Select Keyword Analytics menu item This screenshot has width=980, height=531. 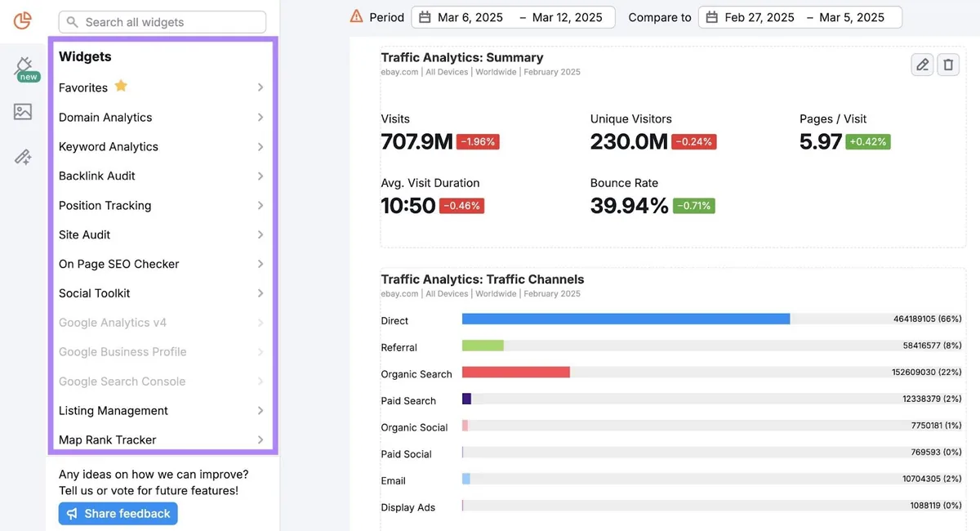click(x=109, y=147)
